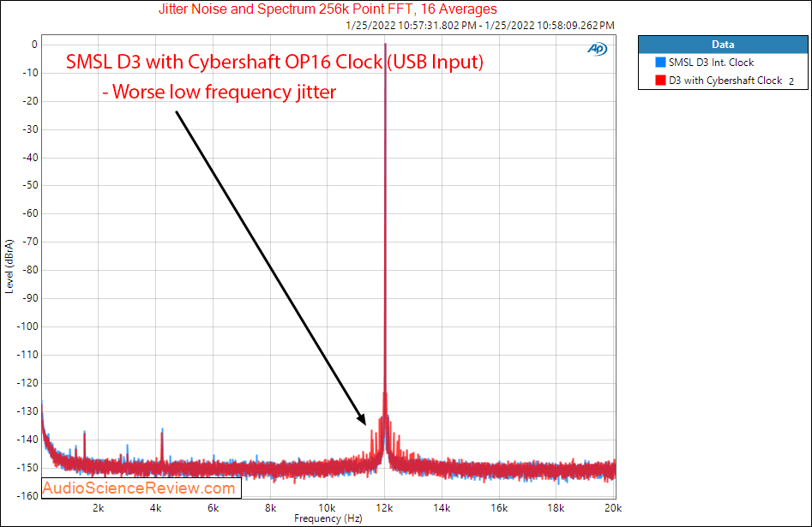Screen dimensions: 812x527
Task: Click the 8k frequency axis tick label
Action: (x=270, y=508)
